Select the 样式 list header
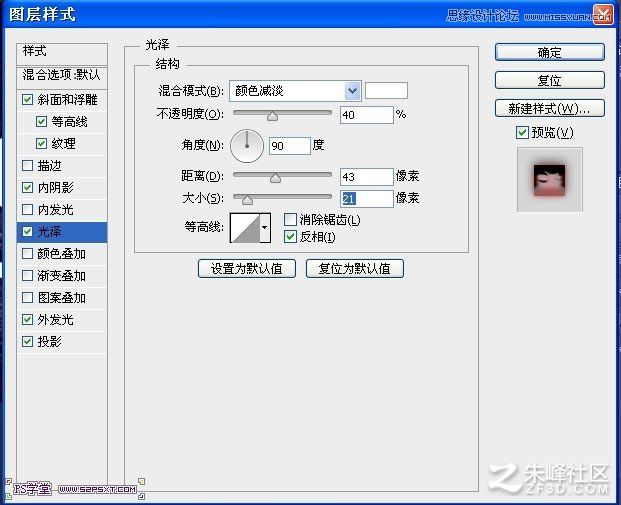The height and width of the screenshot is (505, 621). coord(62,53)
